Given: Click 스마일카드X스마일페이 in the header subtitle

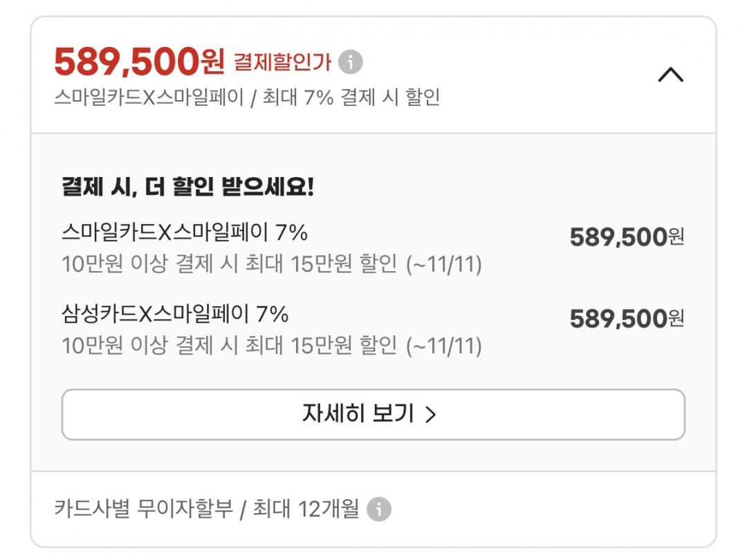Looking at the screenshot, I should [x=149, y=97].
